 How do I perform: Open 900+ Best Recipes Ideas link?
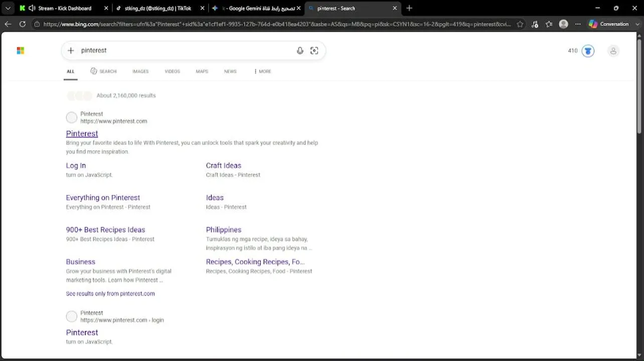click(x=105, y=230)
